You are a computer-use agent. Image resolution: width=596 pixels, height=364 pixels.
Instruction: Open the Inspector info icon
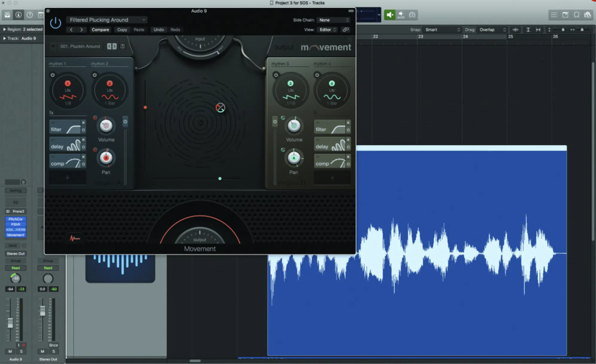click(x=19, y=15)
